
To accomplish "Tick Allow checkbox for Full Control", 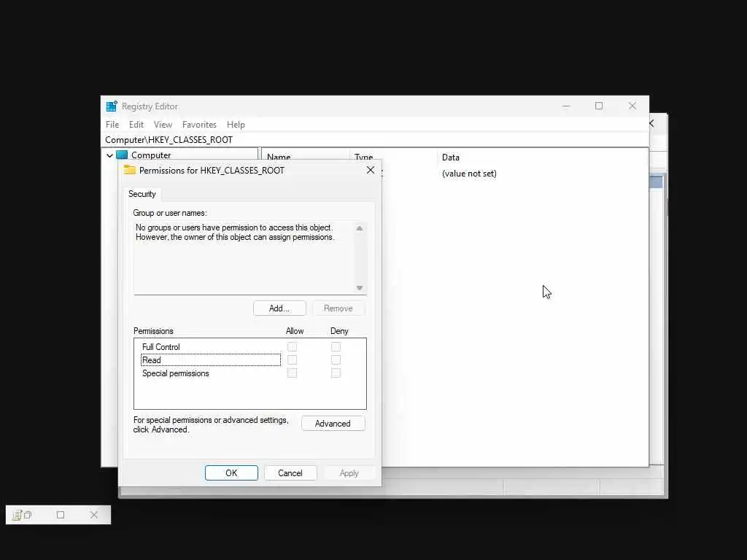I will coord(292,346).
